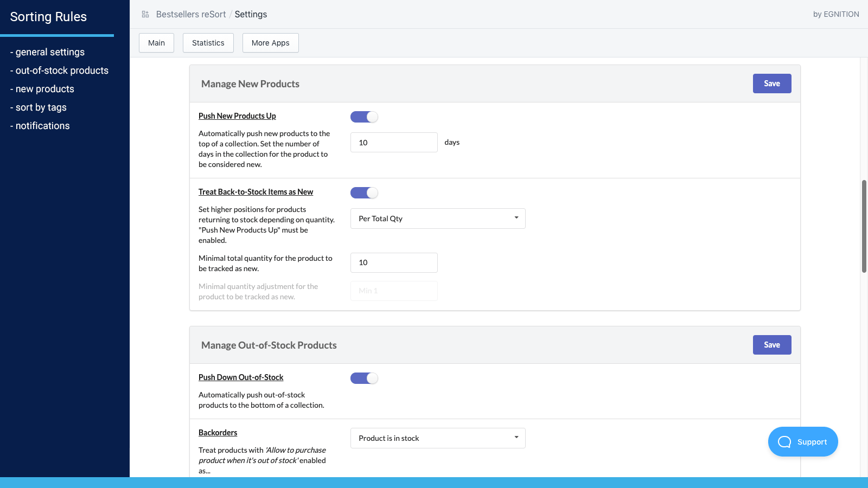
Task: Open the Product is in stock dropdown
Action: pyautogui.click(x=438, y=438)
